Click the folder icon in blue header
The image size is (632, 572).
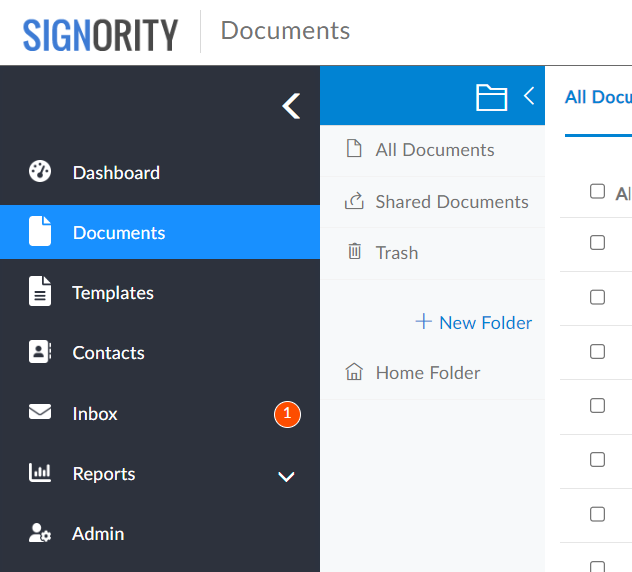tap(491, 97)
